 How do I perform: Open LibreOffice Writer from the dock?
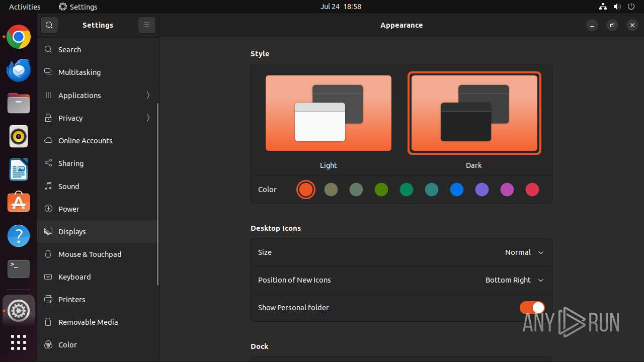pos(19,169)
